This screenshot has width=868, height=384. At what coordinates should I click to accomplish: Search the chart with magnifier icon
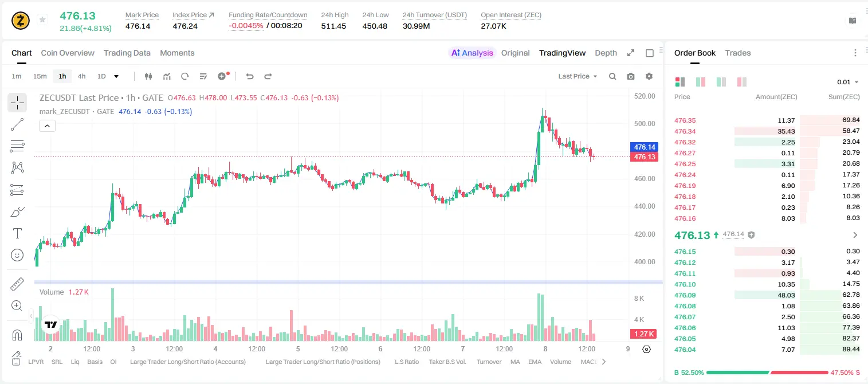612,76
